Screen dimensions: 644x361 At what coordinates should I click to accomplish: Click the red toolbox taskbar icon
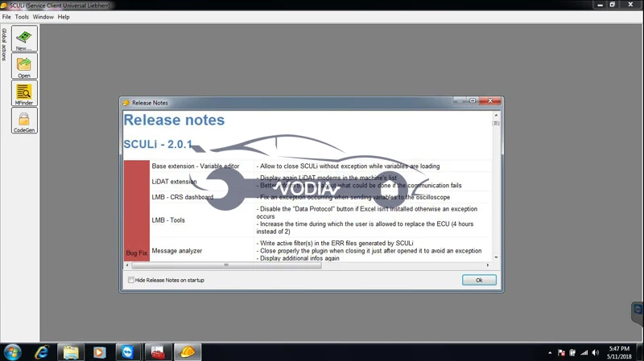158,352
